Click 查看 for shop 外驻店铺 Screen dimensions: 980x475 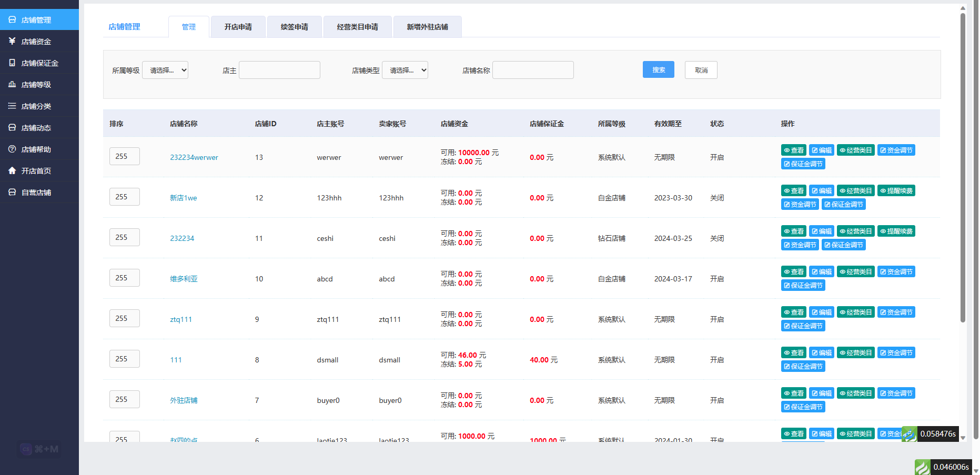(794, 393)
